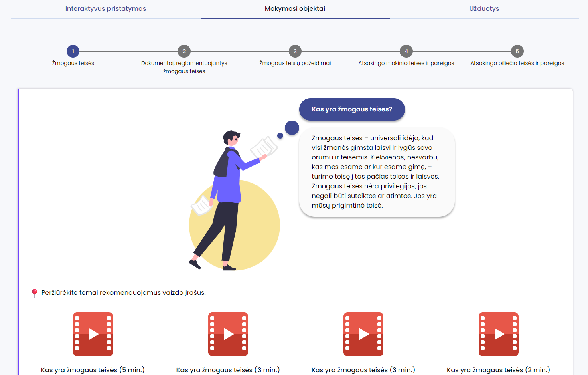The width and height of the screenshot is (588, 375).
Task: Open the Užduotys tab
Action: (x=484, y=9)
